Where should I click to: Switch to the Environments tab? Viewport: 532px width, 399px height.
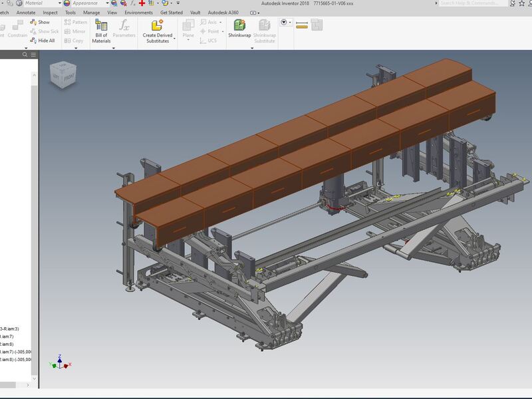point(139,13)
